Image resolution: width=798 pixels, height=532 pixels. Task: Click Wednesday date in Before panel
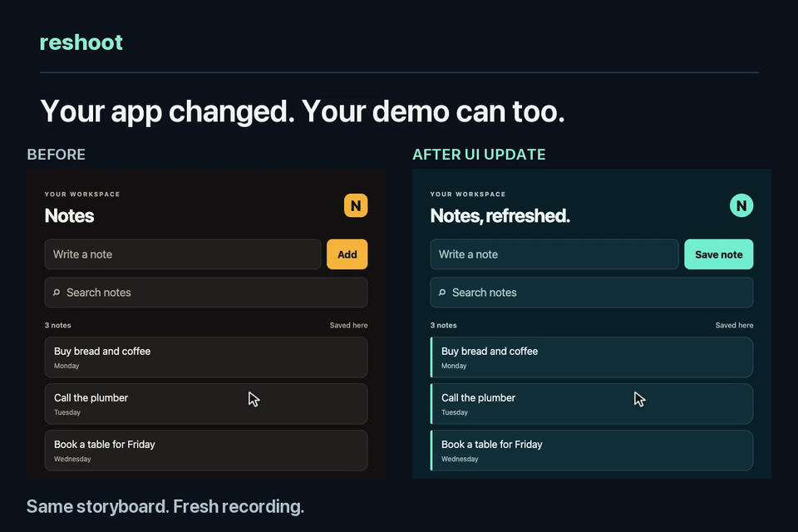tap(73, 459)
